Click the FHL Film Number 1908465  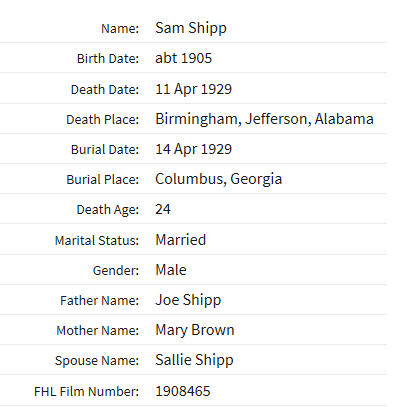click(x=183, y=391)
